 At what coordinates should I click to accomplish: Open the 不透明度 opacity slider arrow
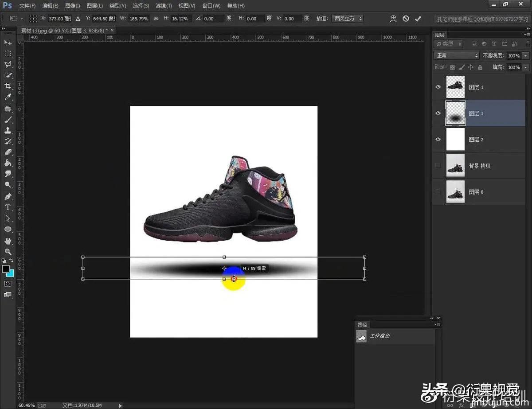[526, 56]
